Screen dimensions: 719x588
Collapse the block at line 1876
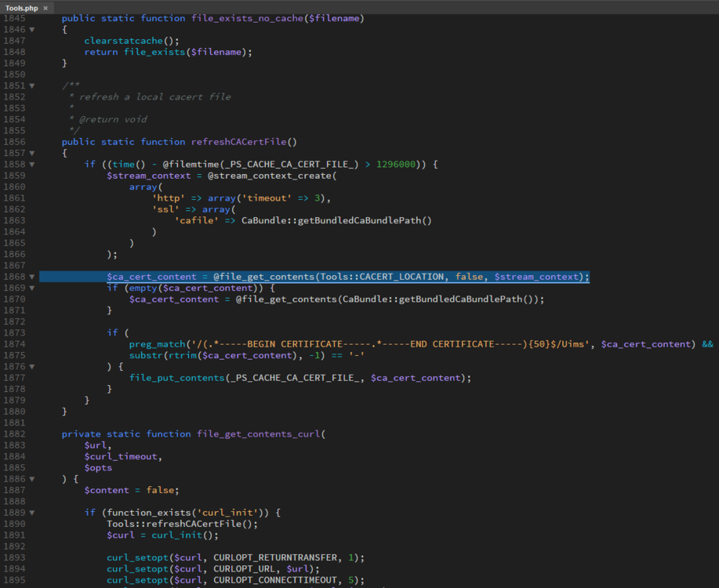click(32, 366)
